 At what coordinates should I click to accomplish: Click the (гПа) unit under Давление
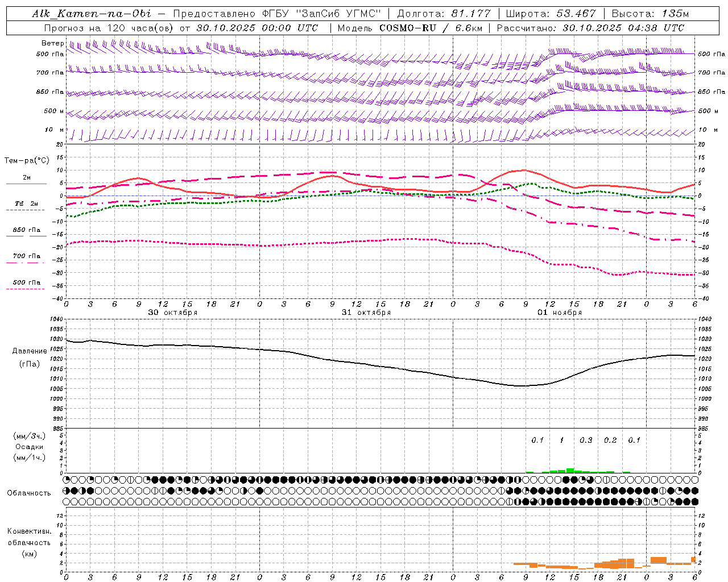point(30,364)
